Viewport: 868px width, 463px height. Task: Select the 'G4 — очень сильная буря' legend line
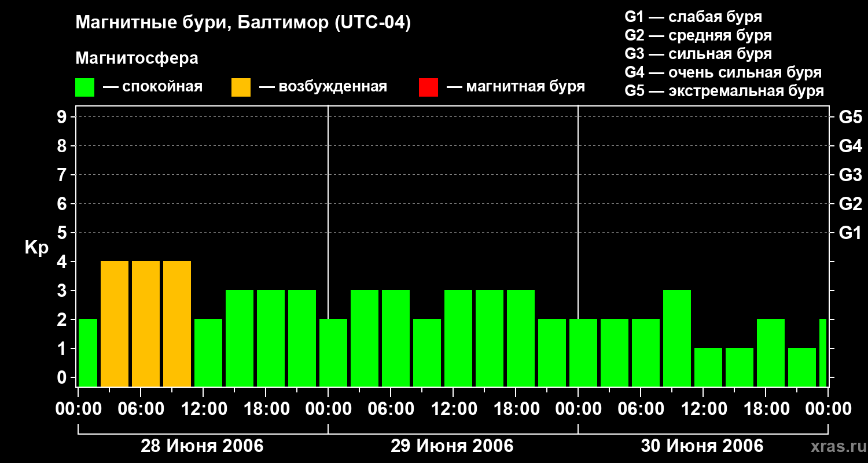pos(723,72)
